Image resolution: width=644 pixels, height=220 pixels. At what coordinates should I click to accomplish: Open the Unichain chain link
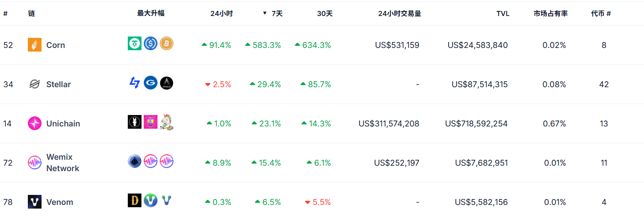[63, 124]
